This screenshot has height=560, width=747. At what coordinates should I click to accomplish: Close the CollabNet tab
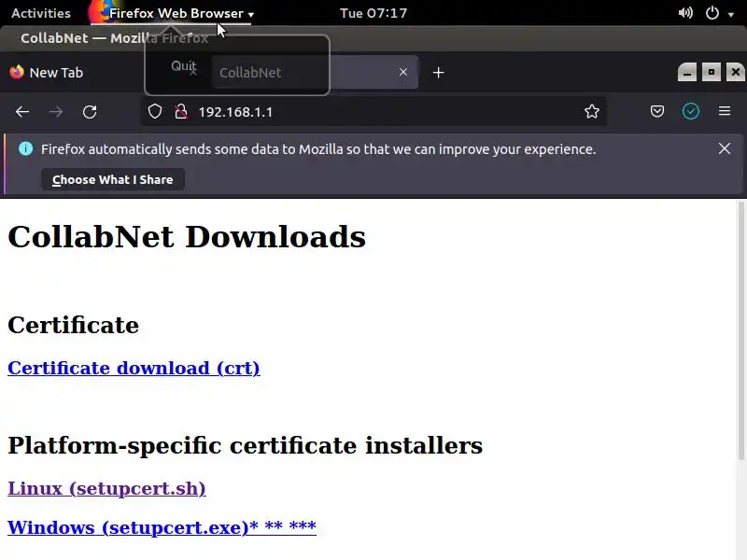pyautogui.click(x=403, y=72)
